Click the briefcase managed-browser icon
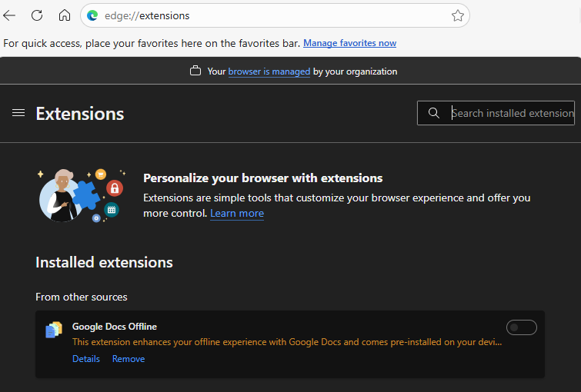 coord(195,71)
